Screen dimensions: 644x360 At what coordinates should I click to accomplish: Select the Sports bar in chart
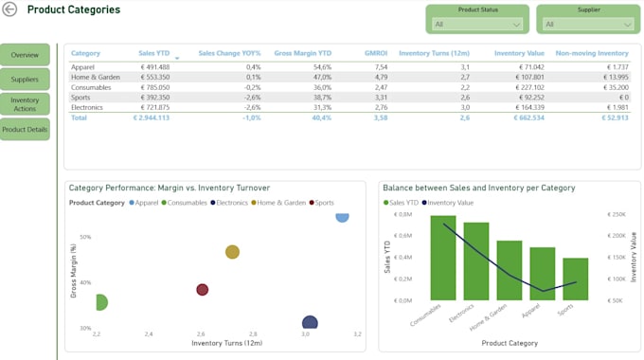576,279
